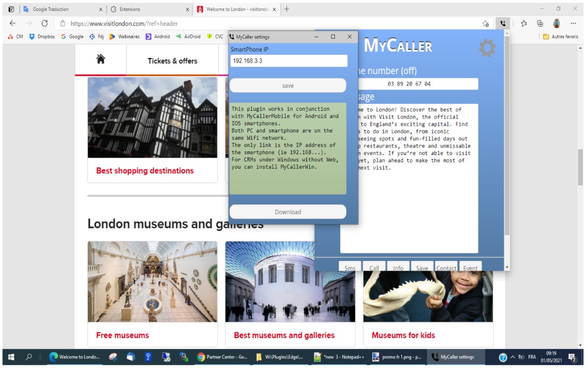Open Webinaires bookmark
588x368 pixels.
(x=124, y=37)
